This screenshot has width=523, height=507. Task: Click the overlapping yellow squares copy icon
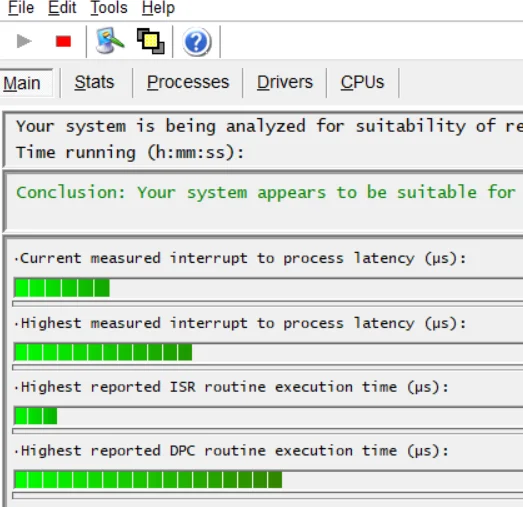pos(150,41)
